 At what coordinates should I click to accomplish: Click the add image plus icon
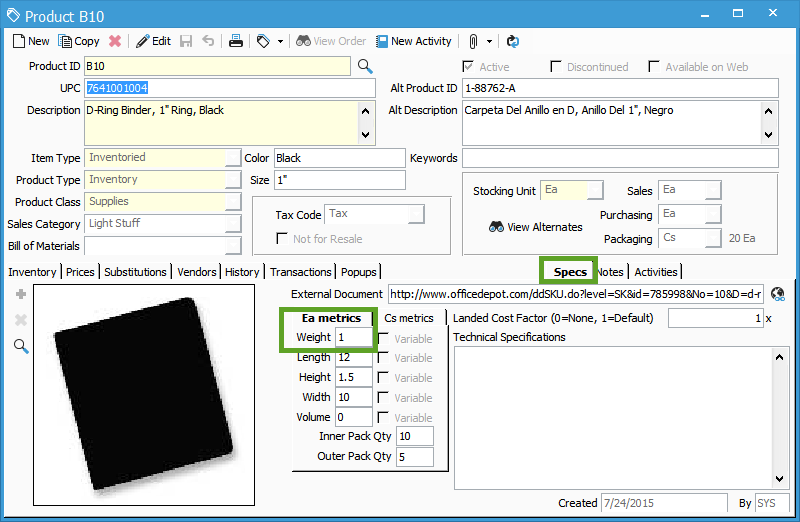click(x=21, y=294)
